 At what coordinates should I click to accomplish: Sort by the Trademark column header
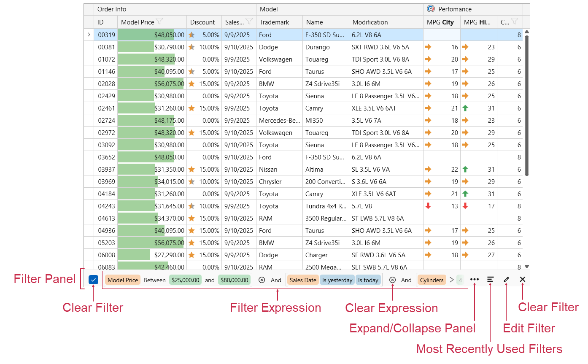point(279,22)
